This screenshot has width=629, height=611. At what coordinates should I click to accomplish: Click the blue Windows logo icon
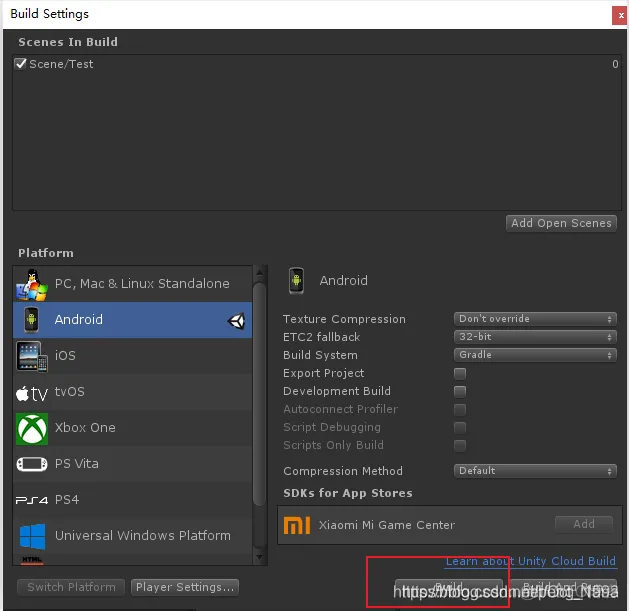coord(32,536)
